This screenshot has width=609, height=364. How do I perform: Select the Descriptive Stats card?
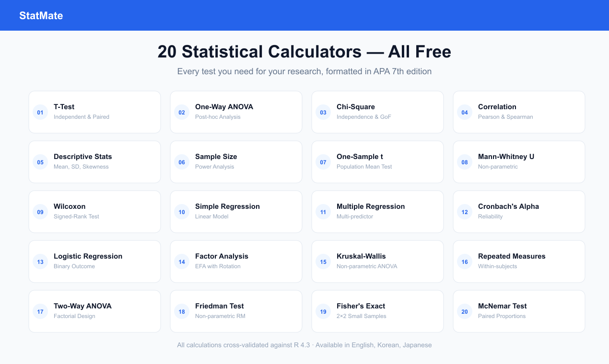click(94, 162)
